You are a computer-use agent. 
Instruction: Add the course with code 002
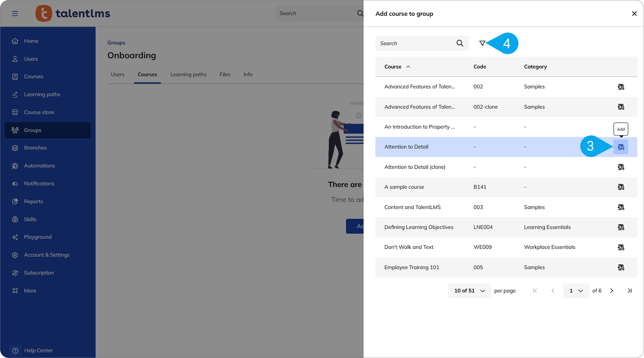(x=621, y=87)
